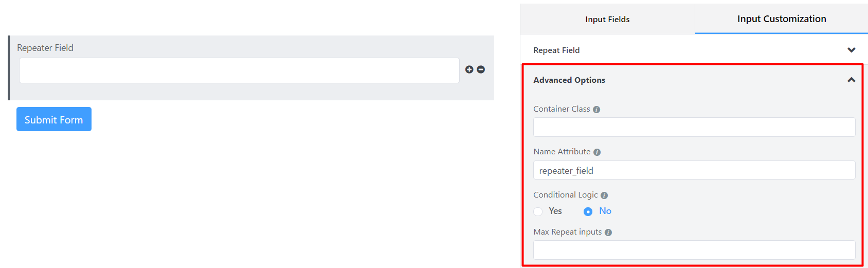Screen dimensions: 868x268
Task: Click the Max Repeat inputs info icon
Action: coord(608,233)
